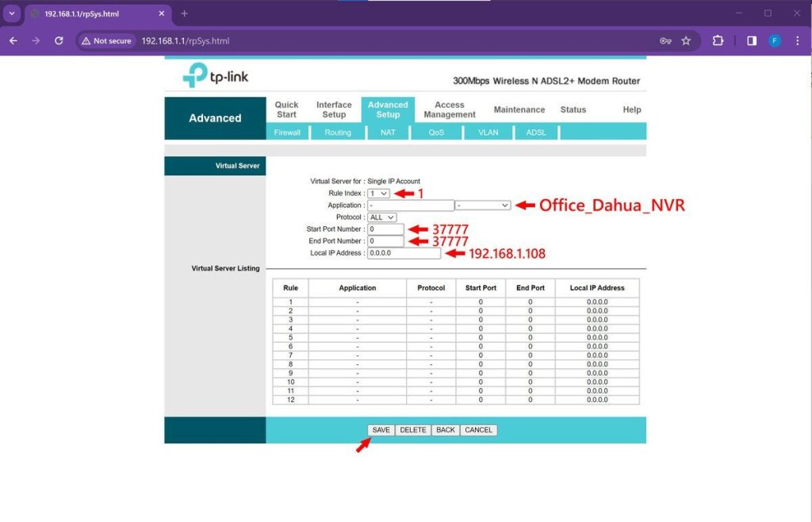Click rule number 1 in the listing

click(x=290, y=302)
